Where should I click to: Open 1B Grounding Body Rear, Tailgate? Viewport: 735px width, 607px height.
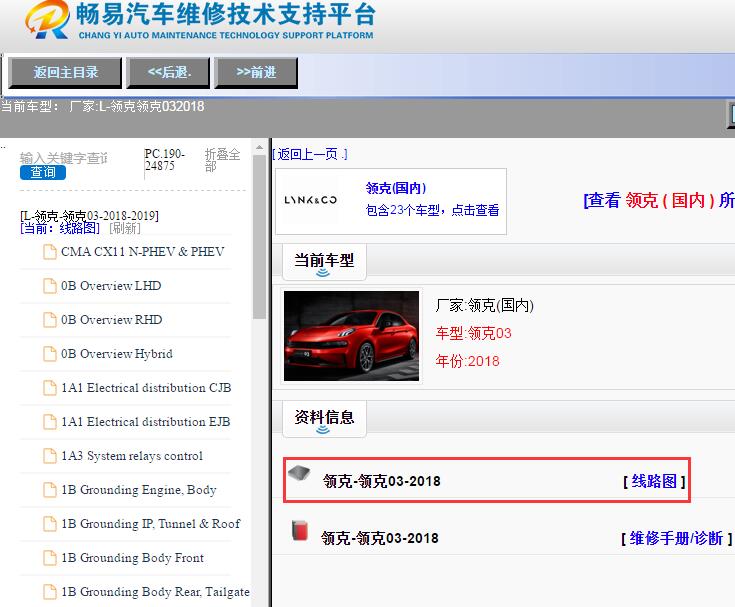[155, 592]
